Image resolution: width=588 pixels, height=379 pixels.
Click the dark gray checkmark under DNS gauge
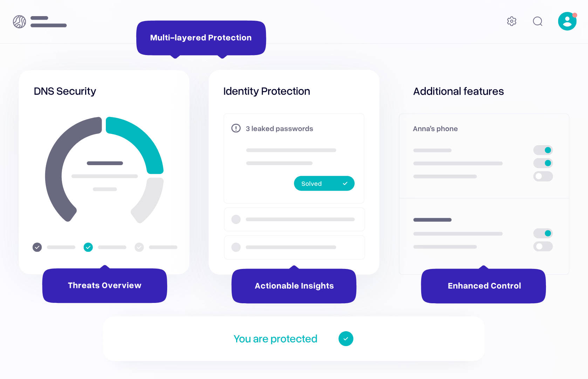[37, 247]
